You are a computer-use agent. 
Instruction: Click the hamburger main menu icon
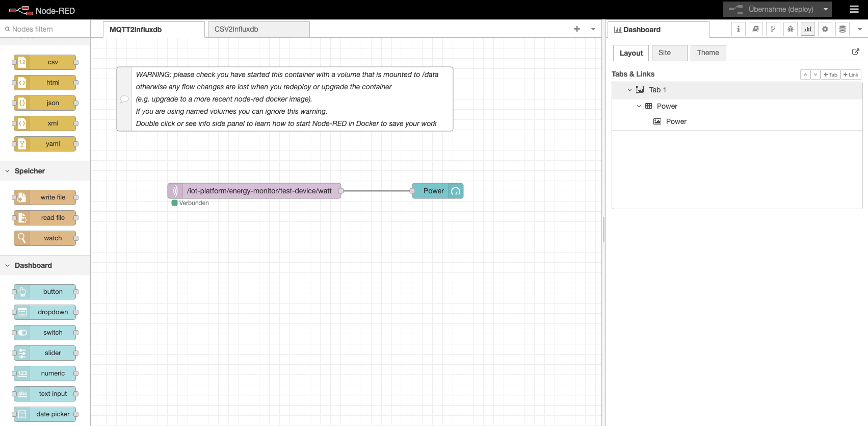(854, 9)
